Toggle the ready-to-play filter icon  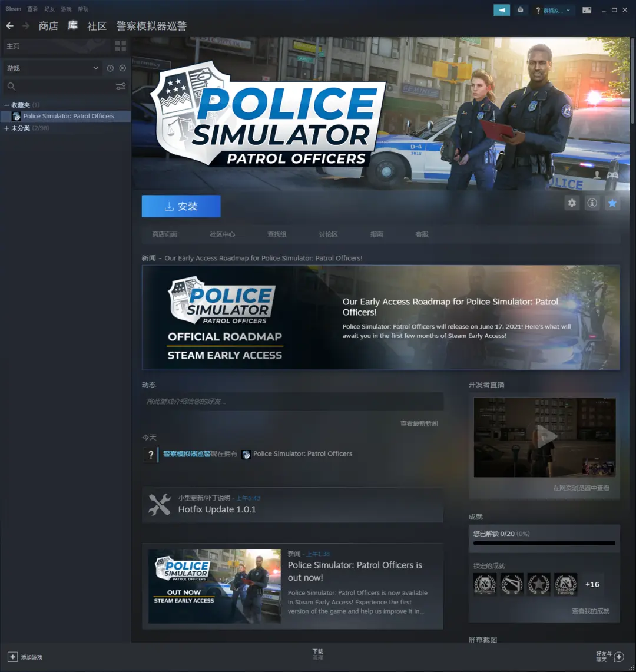click(122, 68)
